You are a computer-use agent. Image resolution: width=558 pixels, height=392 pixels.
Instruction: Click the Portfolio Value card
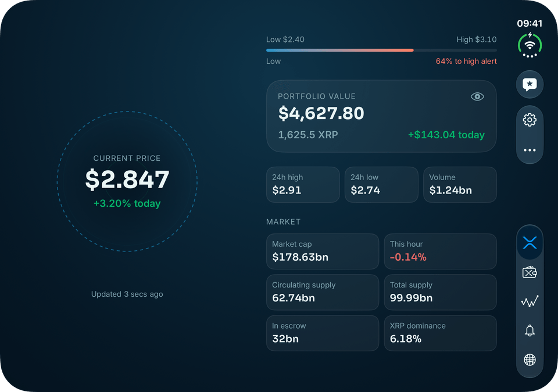381,116
